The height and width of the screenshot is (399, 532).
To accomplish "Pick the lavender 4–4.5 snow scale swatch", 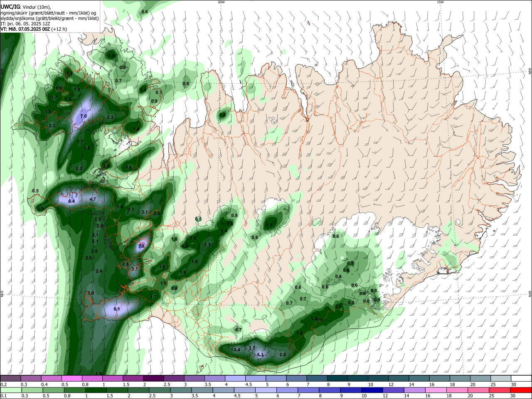I will point(235,379).
